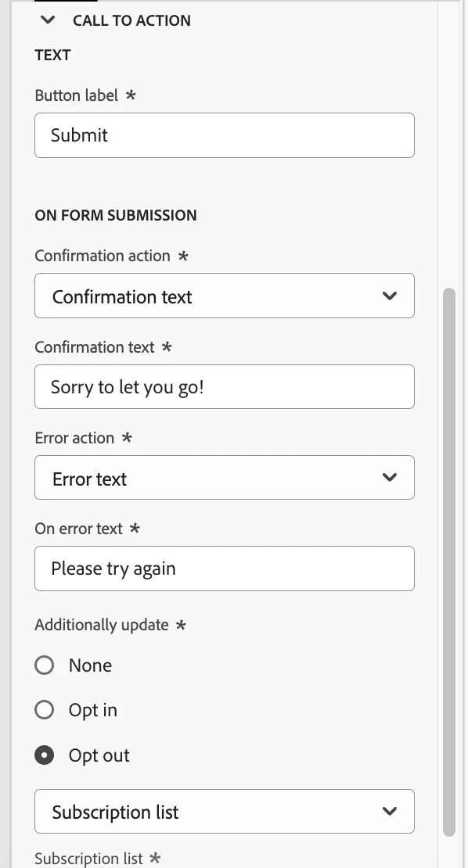The width and height of the screenshot is (468, 868).
Task: Click the Confirmation text label in dropdown
Action: click(122, 296)
